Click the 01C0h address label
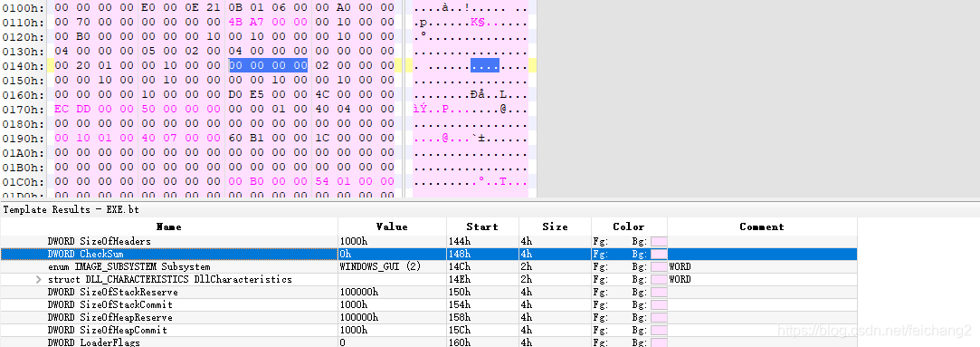 point(24,181)
